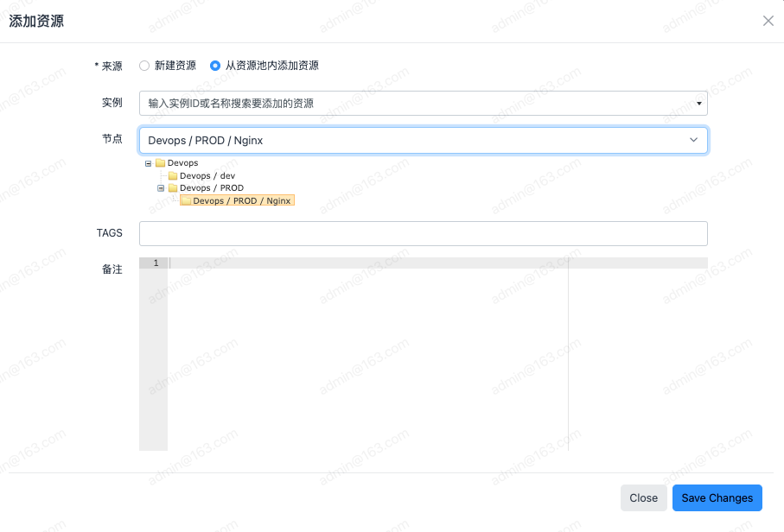Click the Devops root folder icon
Screen dimensions: 784x532
[161, 163]
